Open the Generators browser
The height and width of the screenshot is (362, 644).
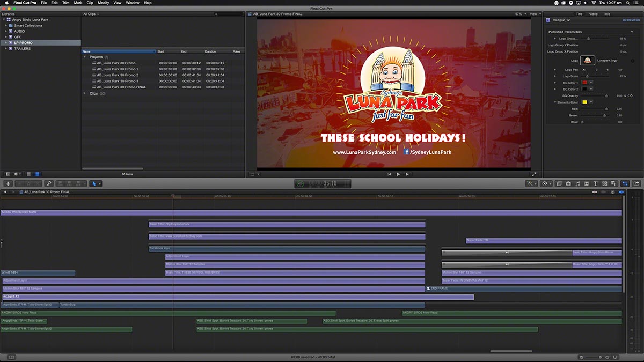tap(604, 183)
